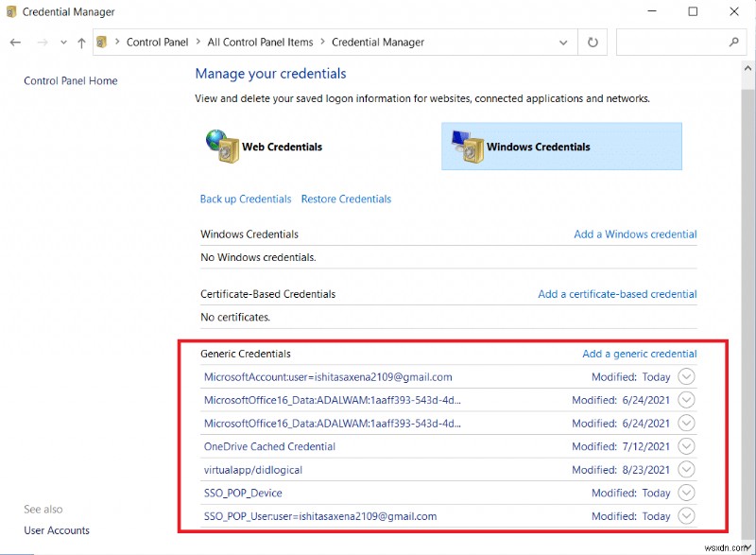Click the Credential Manager key icon in breadcrumb
This screenshot has height=555, width=756.
99,42
